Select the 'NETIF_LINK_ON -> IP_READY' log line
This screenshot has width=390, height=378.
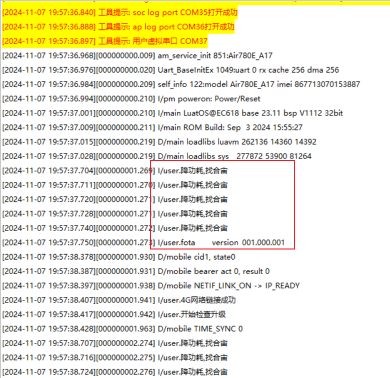(151, 286)
